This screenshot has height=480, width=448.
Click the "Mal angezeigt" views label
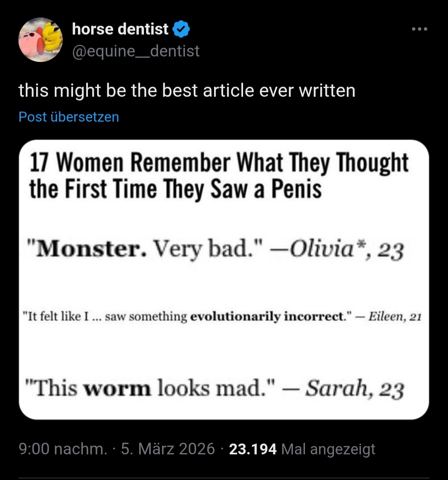coord(328,449)
